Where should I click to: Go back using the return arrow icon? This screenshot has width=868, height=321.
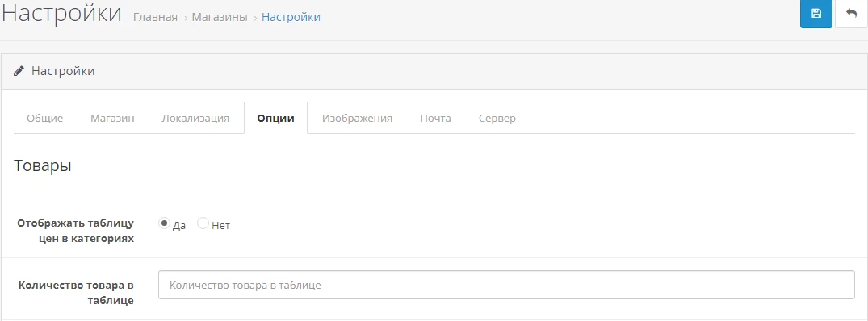tap(851, 14)
